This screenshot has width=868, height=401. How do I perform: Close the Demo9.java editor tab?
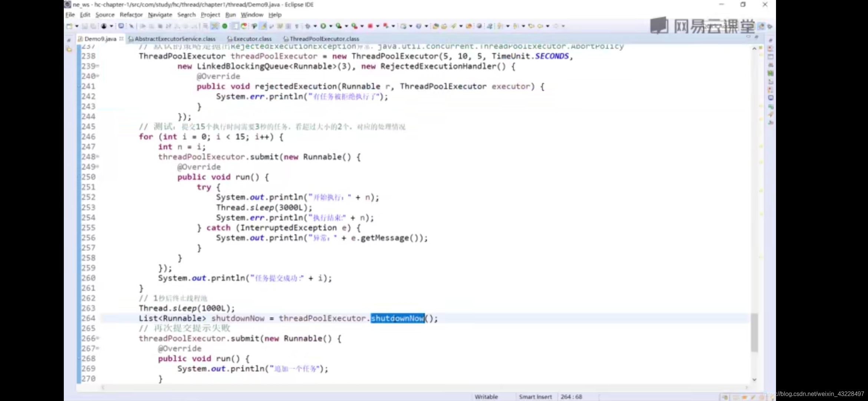pyautogui.click(x=121, y=39)
